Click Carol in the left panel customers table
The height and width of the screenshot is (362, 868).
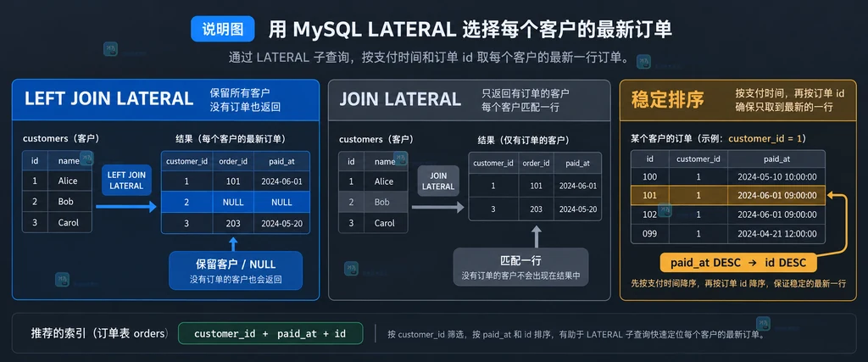point(68,222)
